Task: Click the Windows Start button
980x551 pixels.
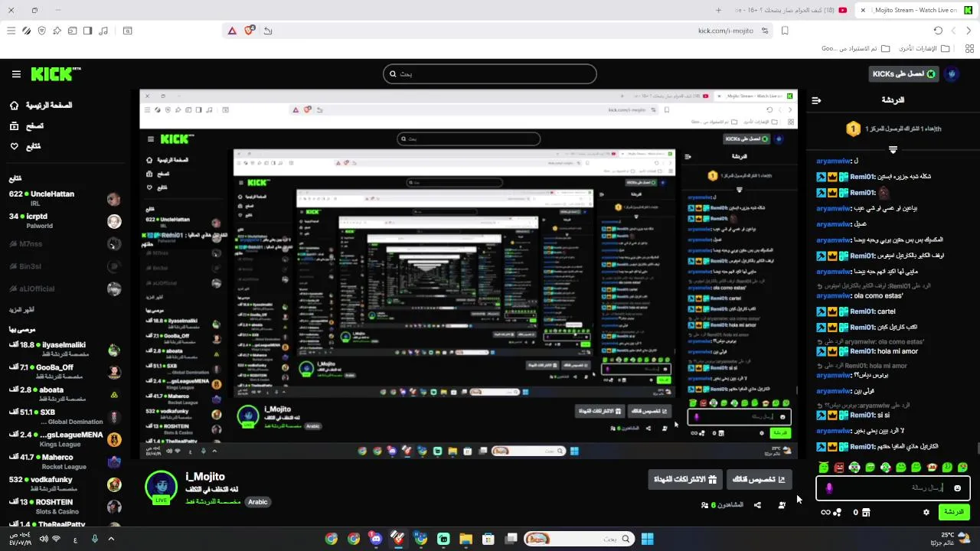Action: coord(647,539)
